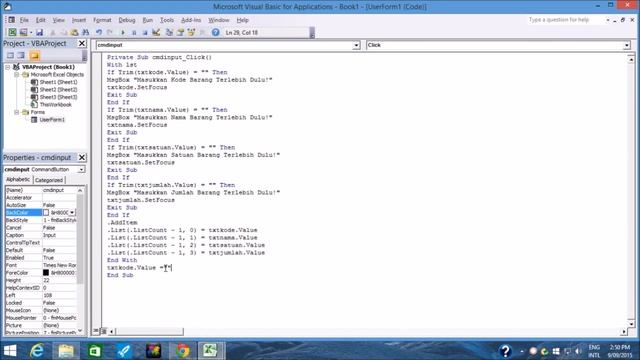This screenshot has height=360, width=640.
Task: Open the View menu
Action: point(58,20)
